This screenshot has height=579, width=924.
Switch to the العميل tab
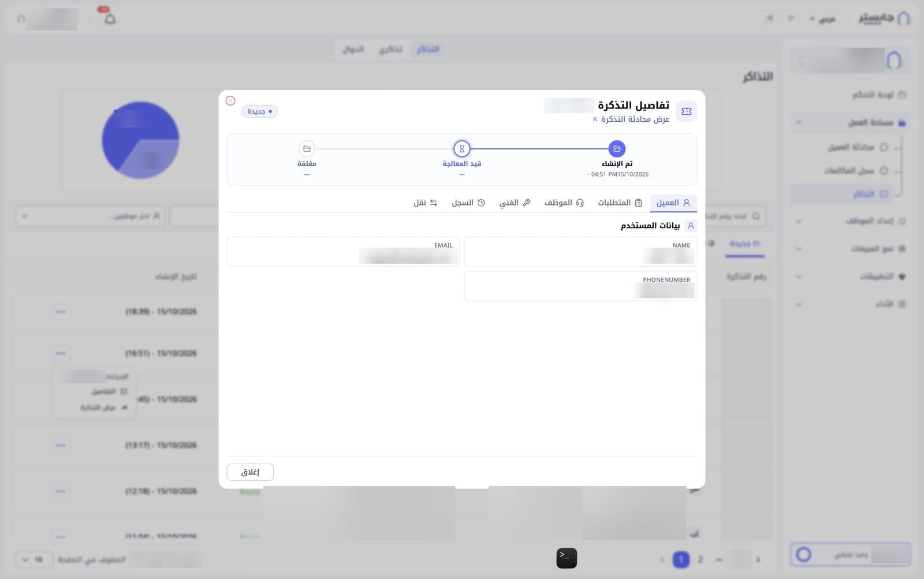[673, 203]
